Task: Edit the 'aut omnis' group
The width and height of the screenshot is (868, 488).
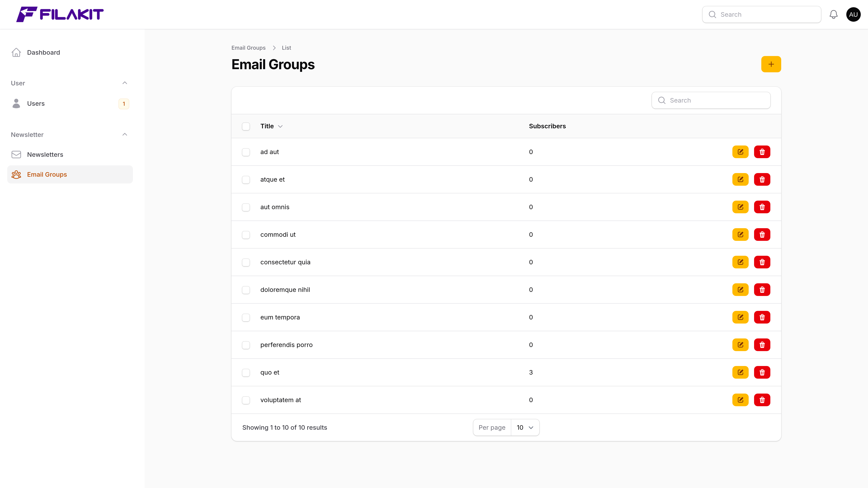Action: pos(740,207)
